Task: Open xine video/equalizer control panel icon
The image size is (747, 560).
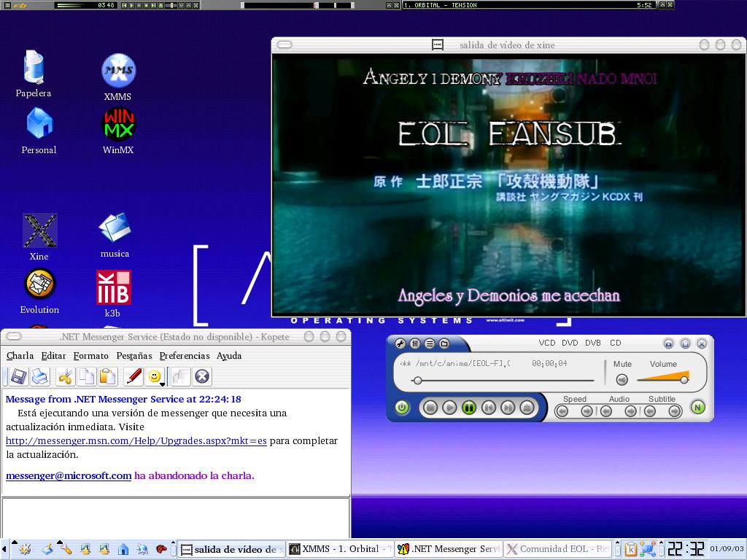Action: (x=415, y=343)
